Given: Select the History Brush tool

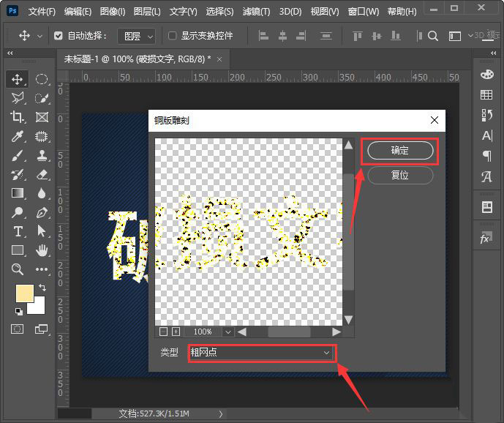Looking at the screenshot, I should (x=17, y=175).
